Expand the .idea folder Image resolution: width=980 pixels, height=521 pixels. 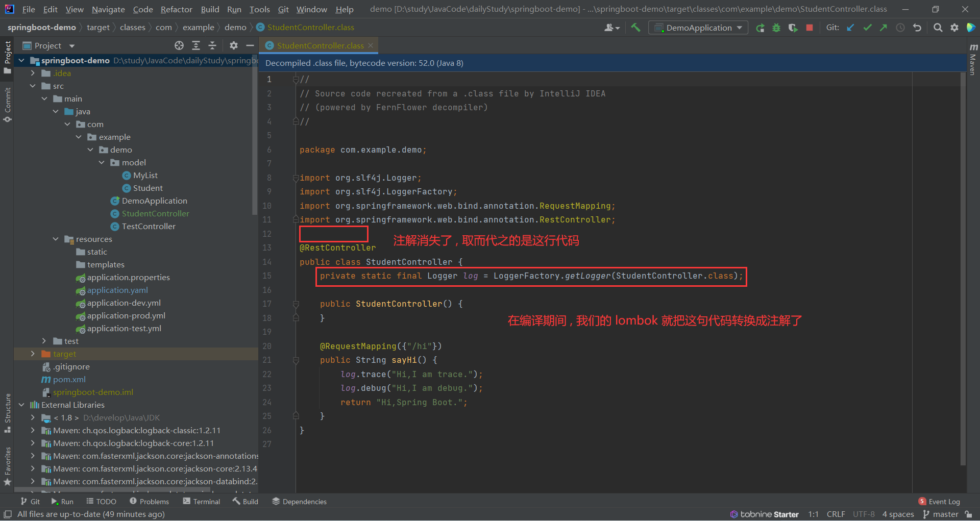click(33, 73)
